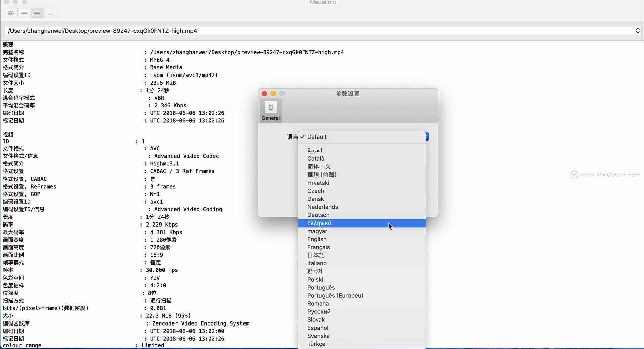The image size is (644, 349).
Task: Pick 简体中文 from the language menu
Action: [x=362, y=166]
